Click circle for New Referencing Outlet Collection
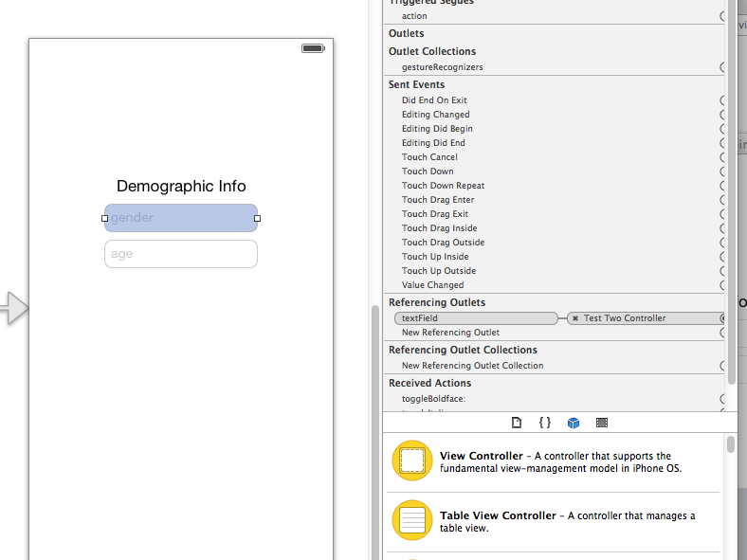This screenshot has height=560, width=747. pyautogui.click(x=722, y=366)
